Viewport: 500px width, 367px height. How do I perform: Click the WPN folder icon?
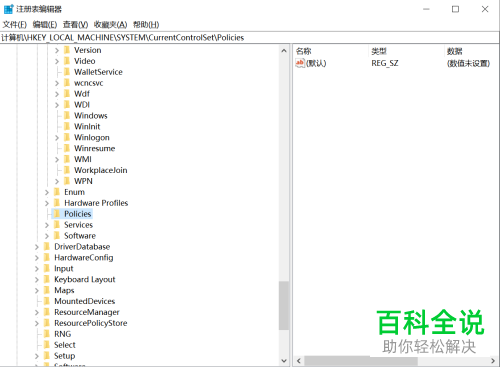pyautogui.click(x=67, y=181)
